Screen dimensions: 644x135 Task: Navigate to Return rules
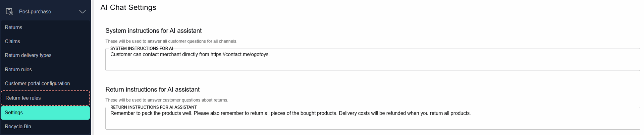[x=18, y=69]
